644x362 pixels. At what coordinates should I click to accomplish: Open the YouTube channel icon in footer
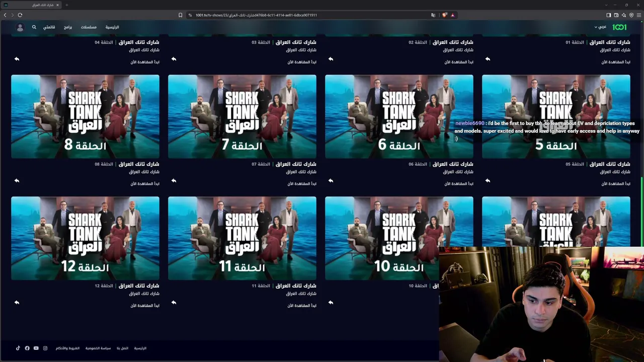click(36, 348)
